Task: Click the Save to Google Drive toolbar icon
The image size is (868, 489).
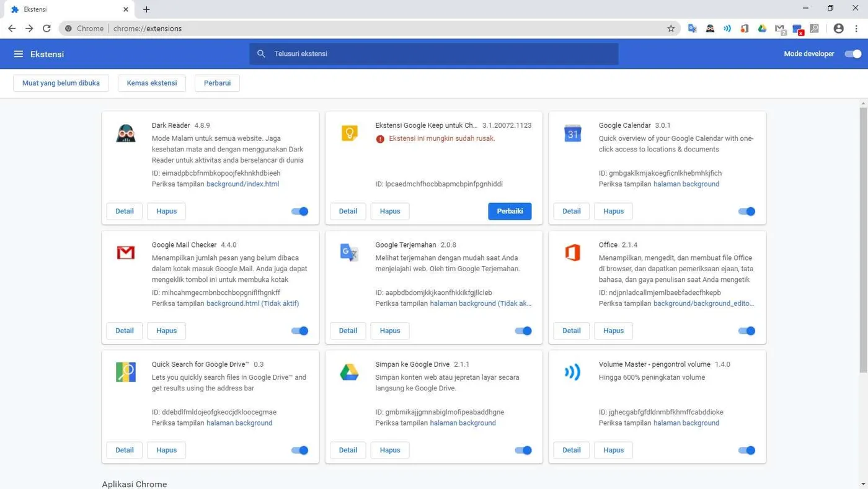Action: click(762, 29)
